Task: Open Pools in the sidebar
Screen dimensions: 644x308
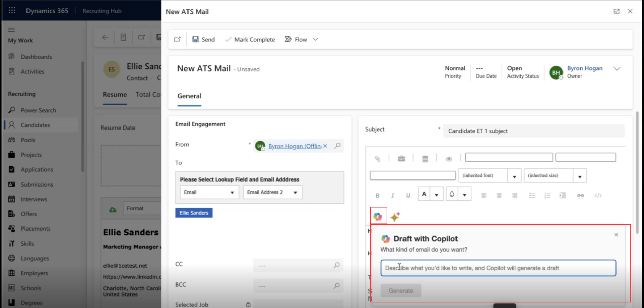Action: 28,140
